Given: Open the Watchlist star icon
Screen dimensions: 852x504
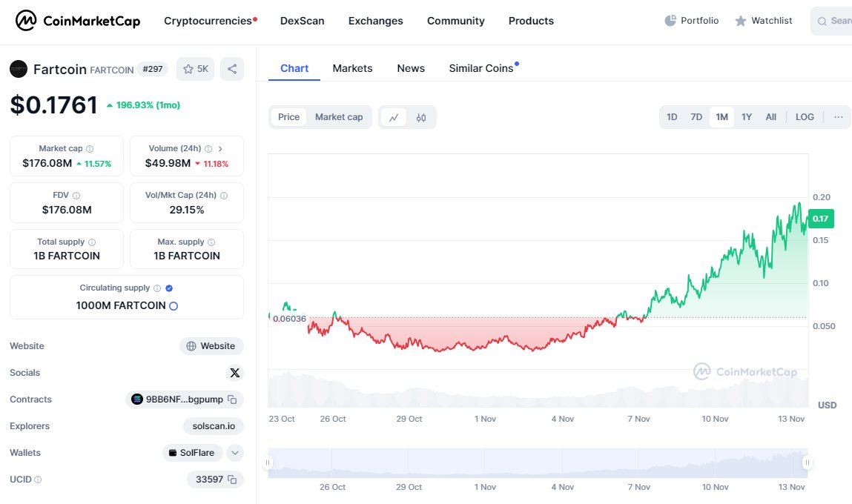Looking at the screenshot, I should pos(741,21).
